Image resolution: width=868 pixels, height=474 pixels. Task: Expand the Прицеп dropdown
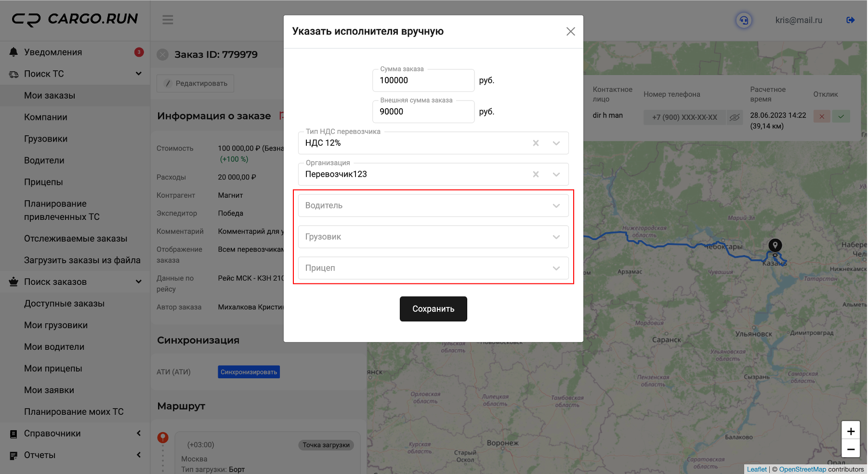point(433,268)
